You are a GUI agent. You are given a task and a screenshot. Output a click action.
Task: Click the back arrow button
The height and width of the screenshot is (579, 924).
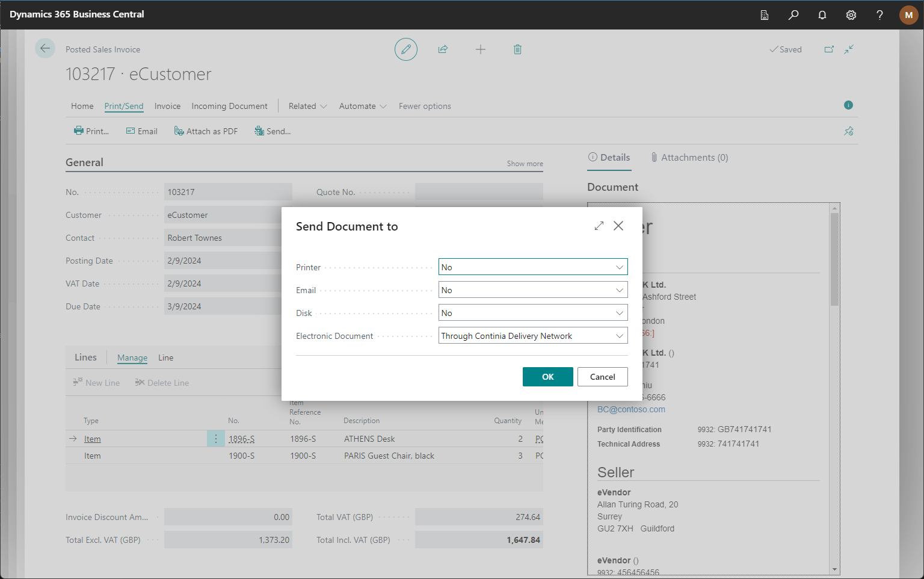click(45, 48)
